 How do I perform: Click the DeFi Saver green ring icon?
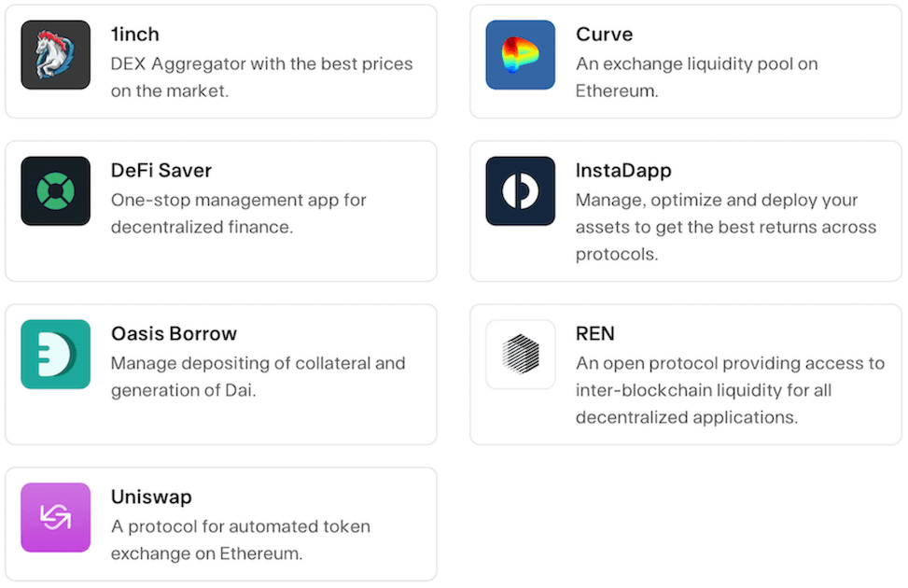(56, 190)
